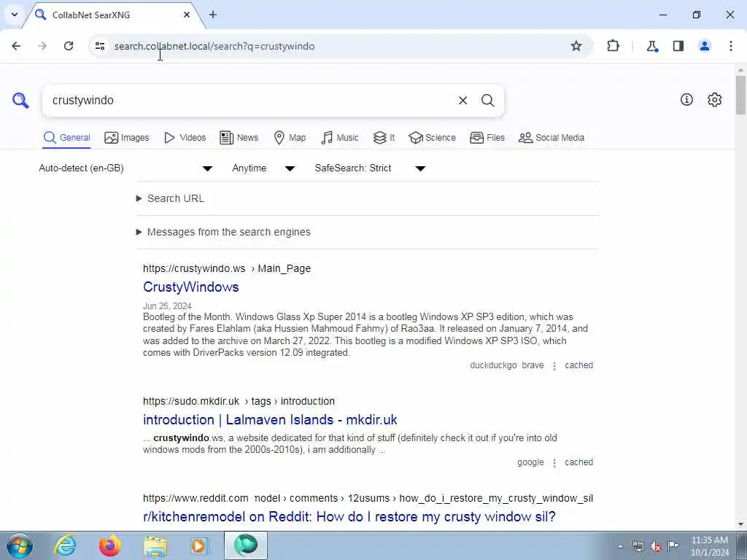Image resolution: width=747 pixels, height=560 pixels.
Task: Click the active browser taskbar button
Action: tap(246, 545)
